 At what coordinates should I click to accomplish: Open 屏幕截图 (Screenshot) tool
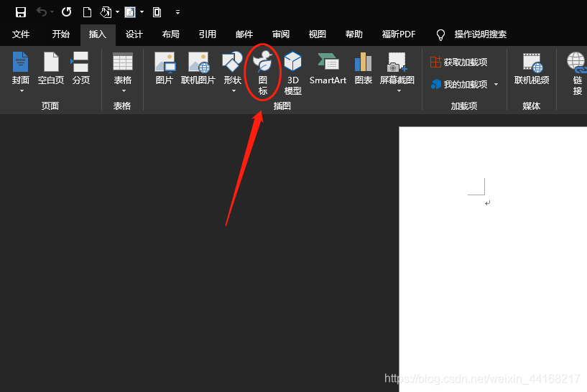click(397, 72)
